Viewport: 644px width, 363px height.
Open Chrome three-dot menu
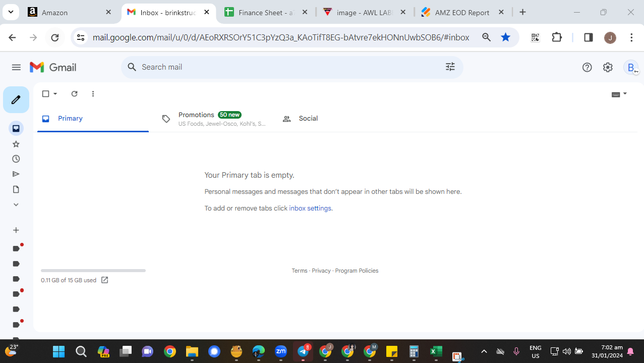(x=631, y=37)
